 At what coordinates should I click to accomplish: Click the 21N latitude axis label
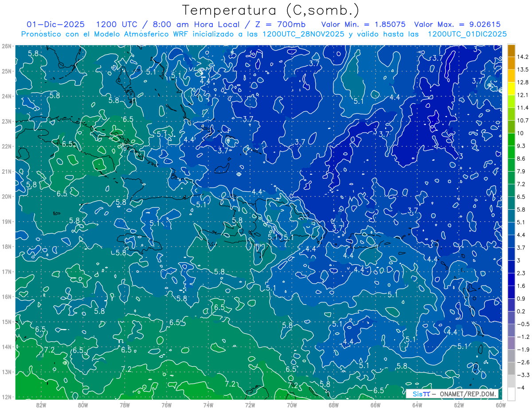[x=7, y=171]
